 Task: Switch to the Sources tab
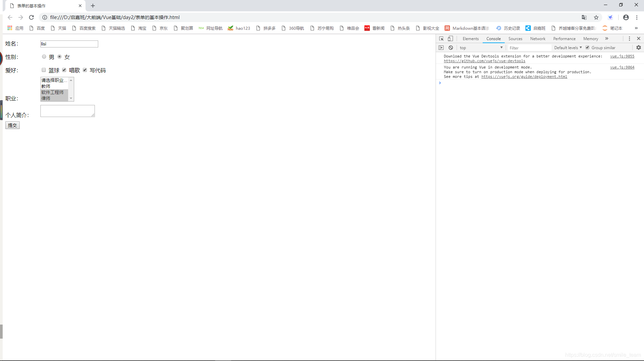(515, 39)
